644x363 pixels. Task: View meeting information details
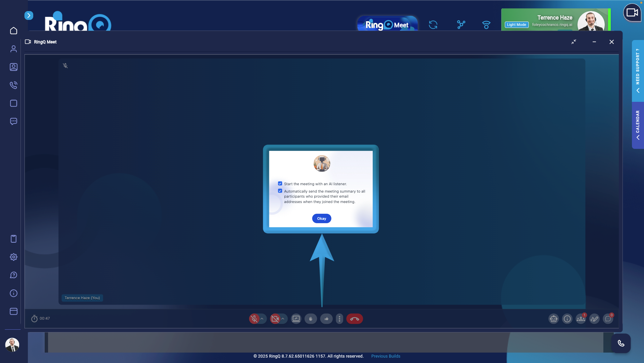tap(567, 319)
